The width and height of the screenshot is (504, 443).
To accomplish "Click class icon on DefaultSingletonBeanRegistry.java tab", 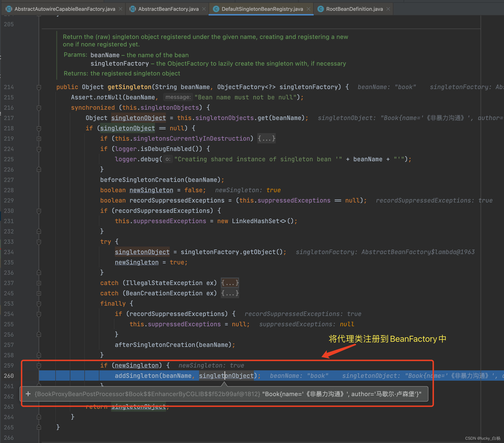I will pos(216,9).
